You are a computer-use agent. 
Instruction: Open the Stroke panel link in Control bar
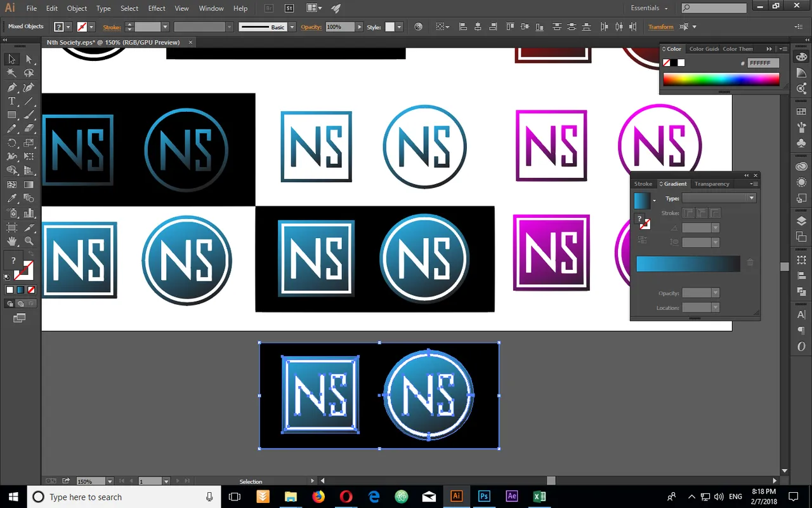[112, 27]
